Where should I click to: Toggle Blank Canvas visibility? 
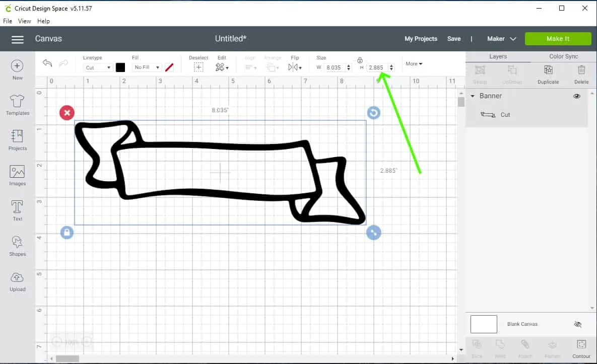tap(577, 324)
